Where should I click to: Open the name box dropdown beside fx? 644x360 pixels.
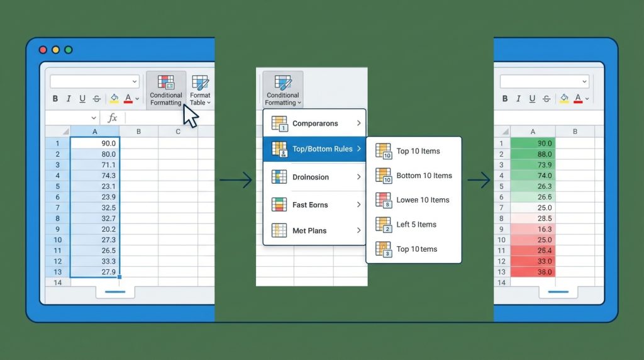[94, 118]
